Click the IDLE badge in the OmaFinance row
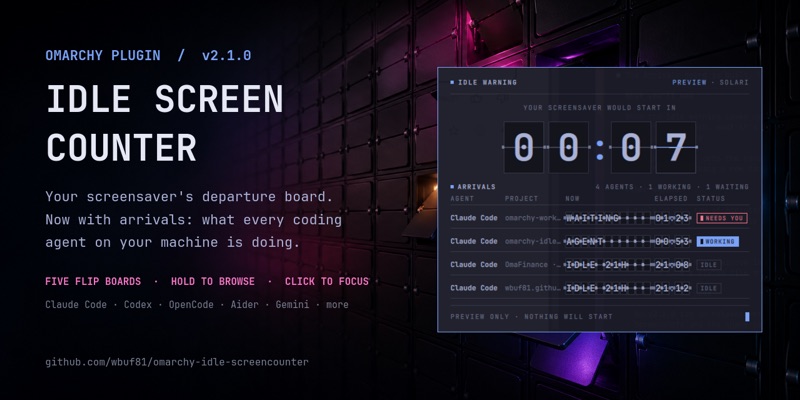The height and width of the screenshot is (400, 800). (709, 265)
